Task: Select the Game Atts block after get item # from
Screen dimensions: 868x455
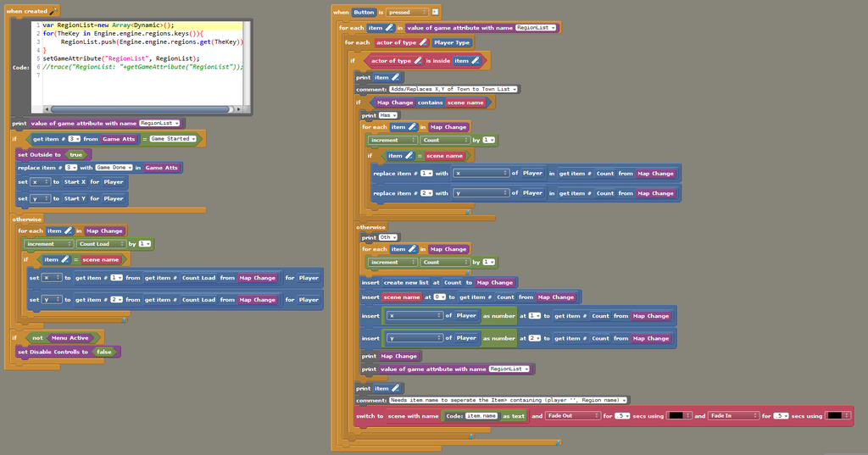Action: point(119,139)
